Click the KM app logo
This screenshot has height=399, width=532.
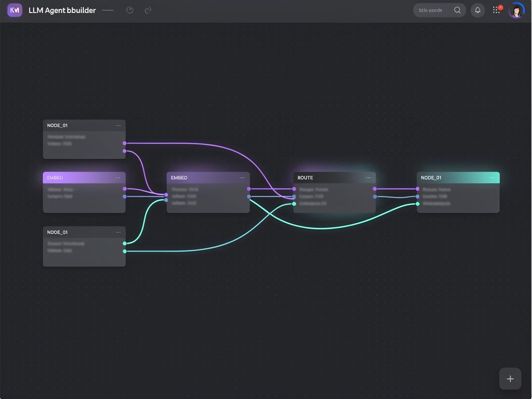pos(15,10)
